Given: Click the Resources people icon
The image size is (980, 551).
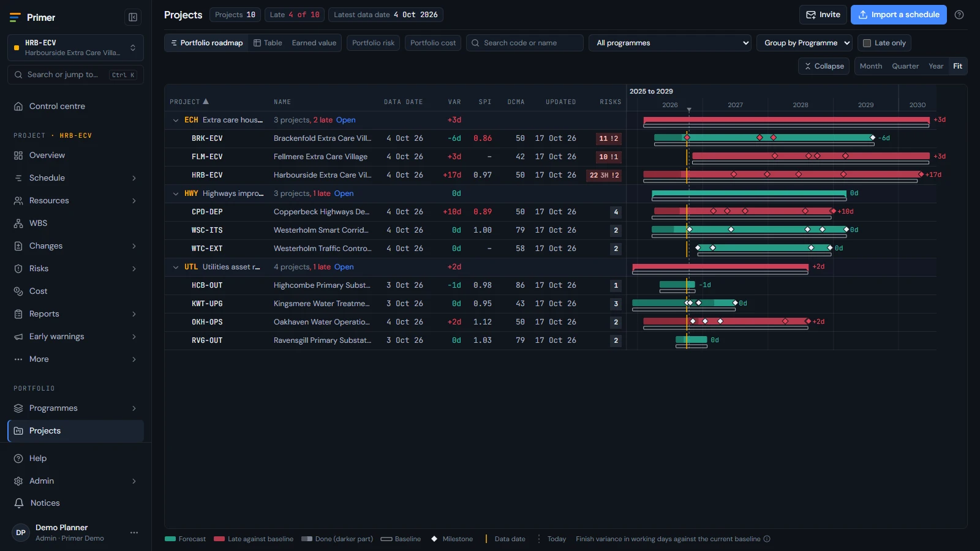Looking at the screenshot, I should pos(18,201).
